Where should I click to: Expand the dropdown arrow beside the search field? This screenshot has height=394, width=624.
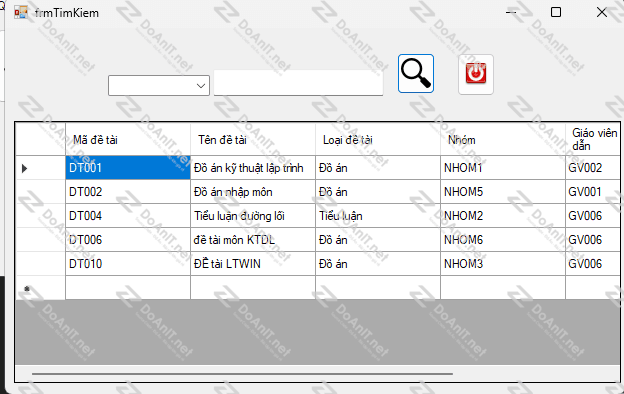click(201, 86)
